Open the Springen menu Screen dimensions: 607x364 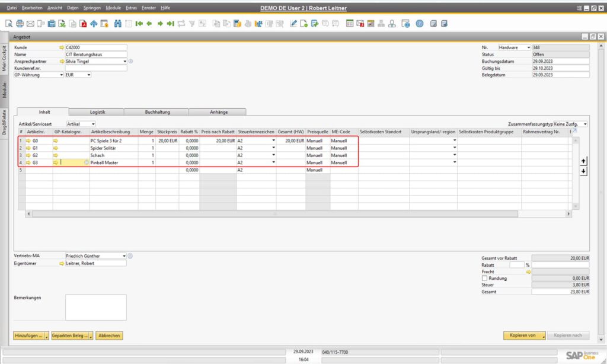point(92,8)
